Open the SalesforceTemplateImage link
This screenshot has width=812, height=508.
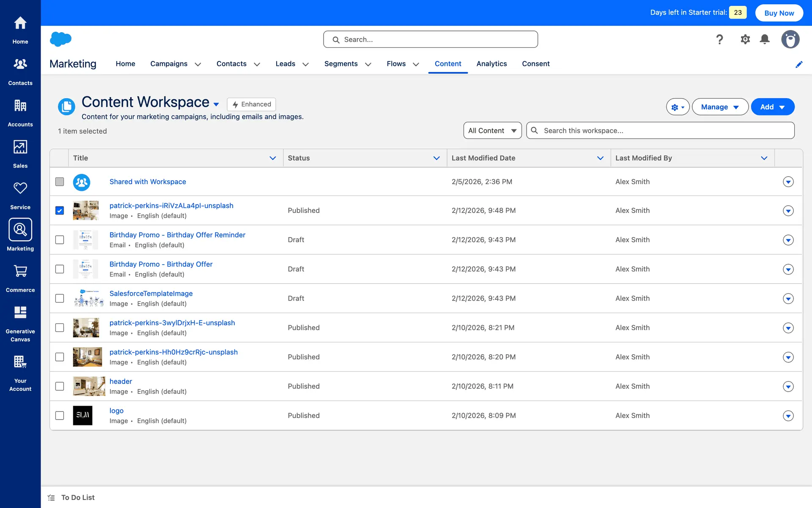tap(151, 293)
